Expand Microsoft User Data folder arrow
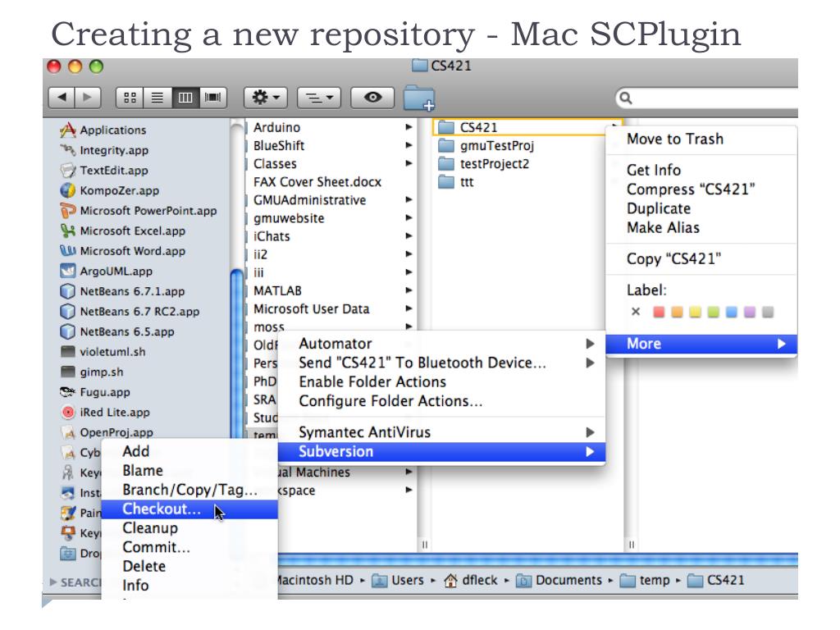840x630 pixels. (409, 309)
